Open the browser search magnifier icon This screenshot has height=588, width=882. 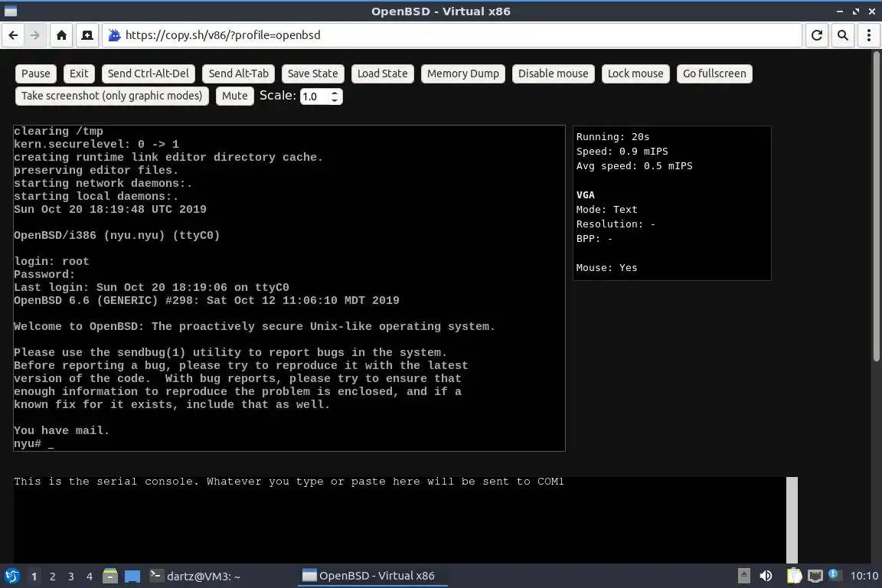pyautogui.click(x=843, y=35)
